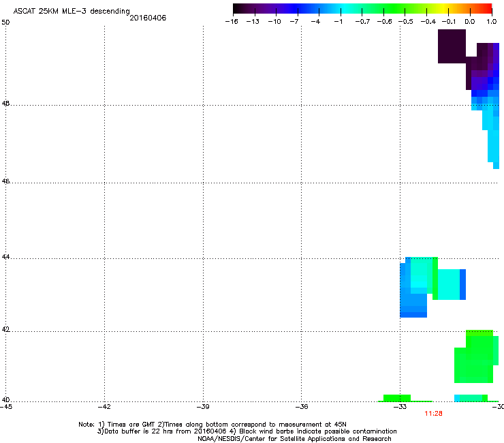
Task: Click the 'ASCAT 25KM MLE-3 descending' title
Action: (x=72, y=11)
